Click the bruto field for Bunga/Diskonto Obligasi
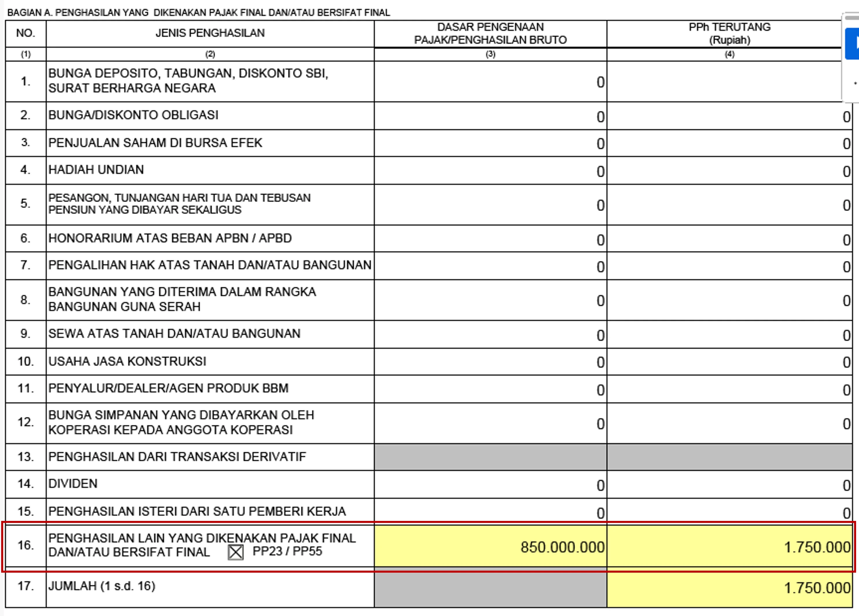Viewport: 859px width, 616px height. coord(491,116)
